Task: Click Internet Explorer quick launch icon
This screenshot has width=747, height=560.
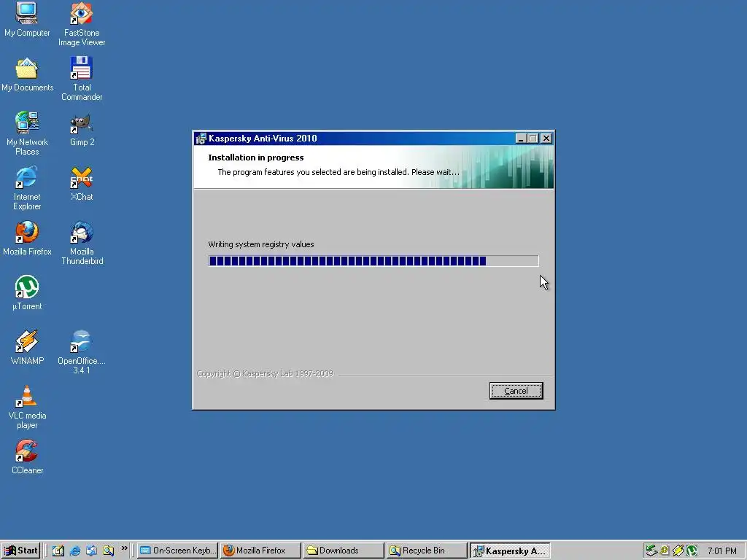Action: point(75,551)
